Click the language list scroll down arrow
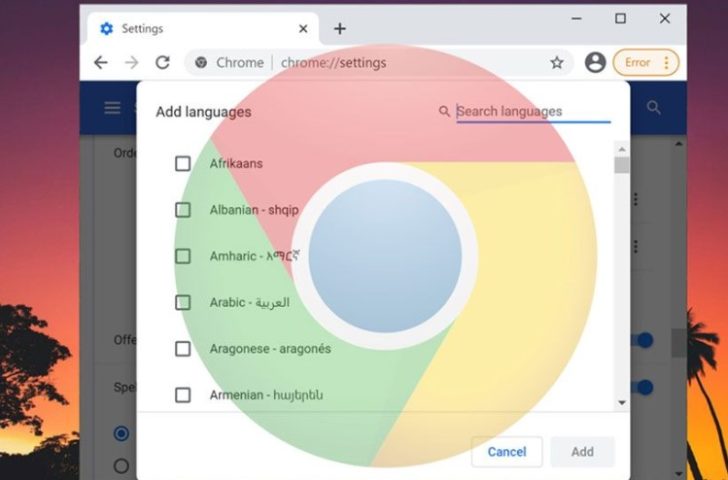This screenshot has width=728, height=480. (x=622, y=402)
